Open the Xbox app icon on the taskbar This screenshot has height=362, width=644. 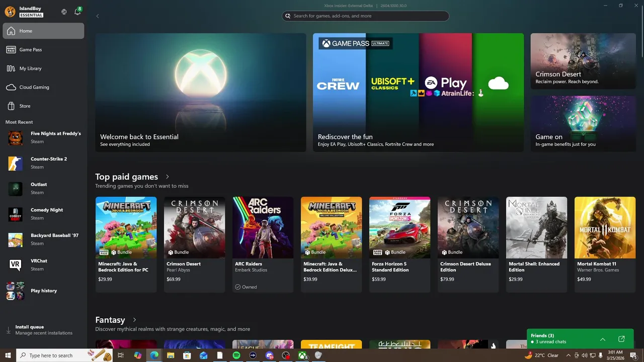pos(302,355)
